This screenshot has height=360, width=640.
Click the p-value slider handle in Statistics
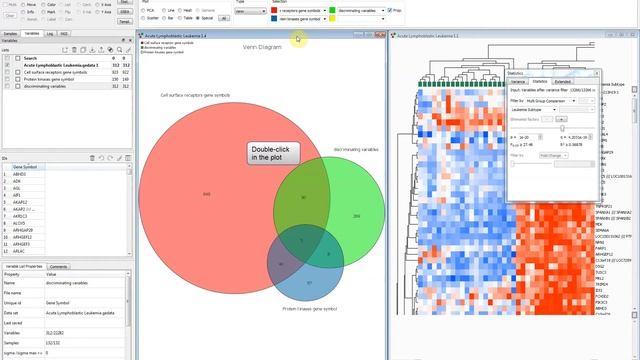pos(562,128)
